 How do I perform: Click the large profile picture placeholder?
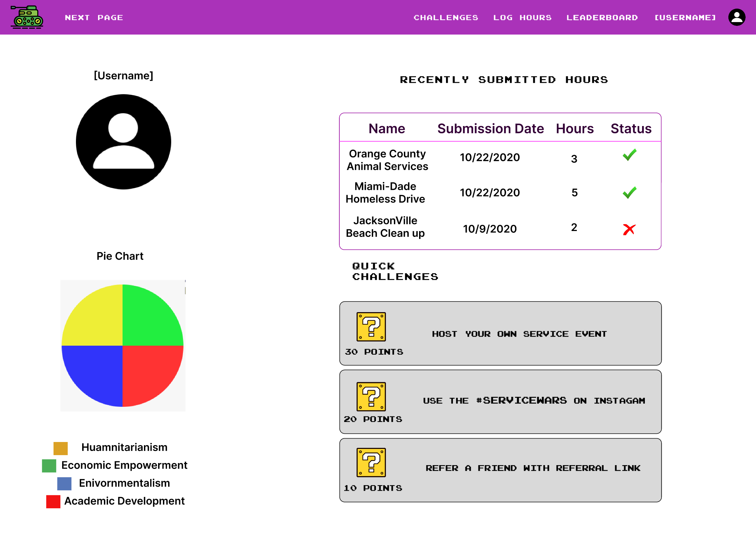124,142
